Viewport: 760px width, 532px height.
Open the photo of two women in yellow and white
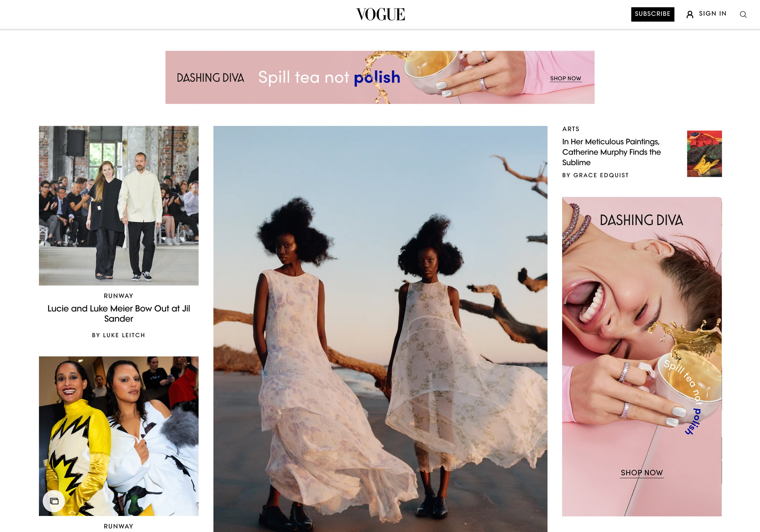(119, 436)
